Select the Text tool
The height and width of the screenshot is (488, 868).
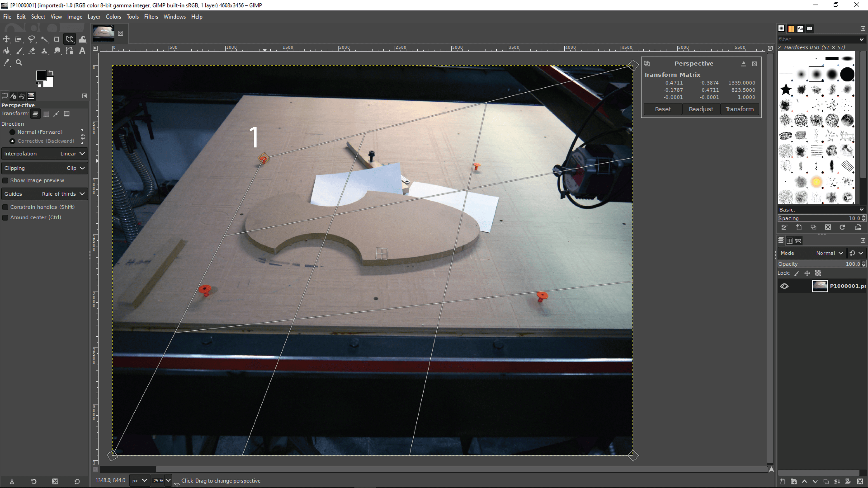pos(82,51)
